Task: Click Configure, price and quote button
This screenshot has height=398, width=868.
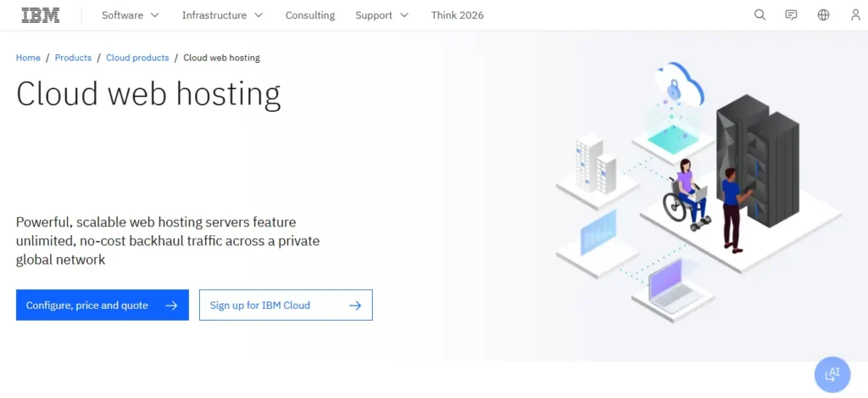Action: (x=103, y=305)
